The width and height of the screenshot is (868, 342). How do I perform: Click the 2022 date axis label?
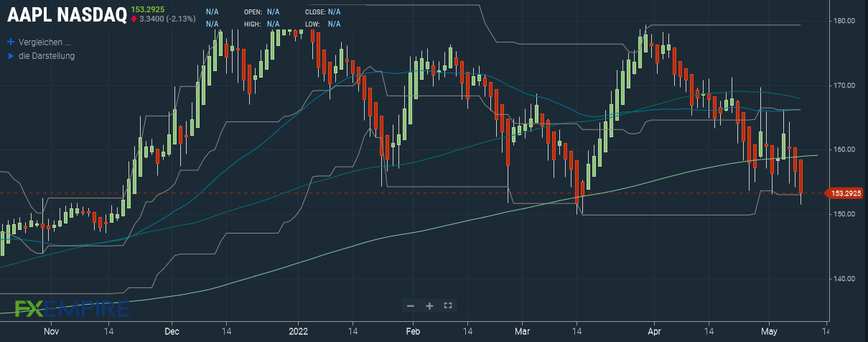click(x=298, y=332)
